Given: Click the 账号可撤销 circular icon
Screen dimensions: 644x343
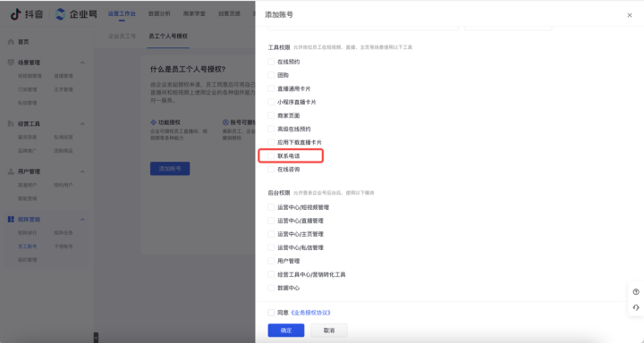Looking at the screenshot, I should [x=225, y=122].
